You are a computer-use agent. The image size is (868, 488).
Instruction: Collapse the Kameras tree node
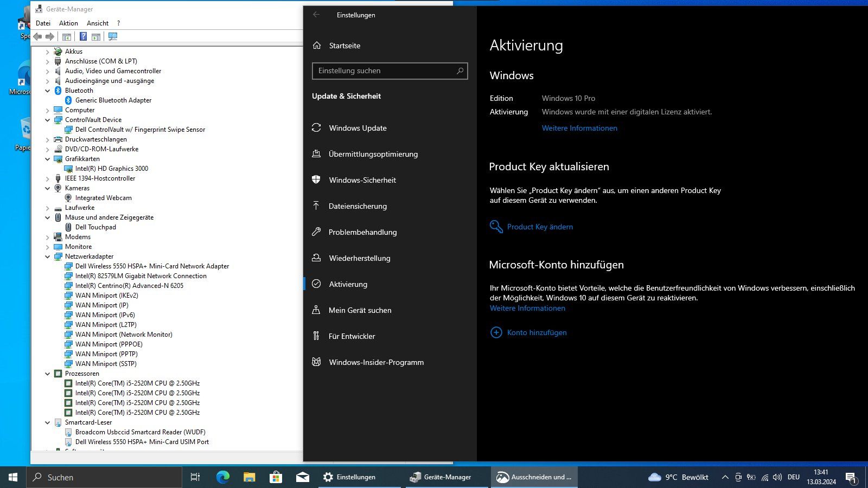click(47, 188)
